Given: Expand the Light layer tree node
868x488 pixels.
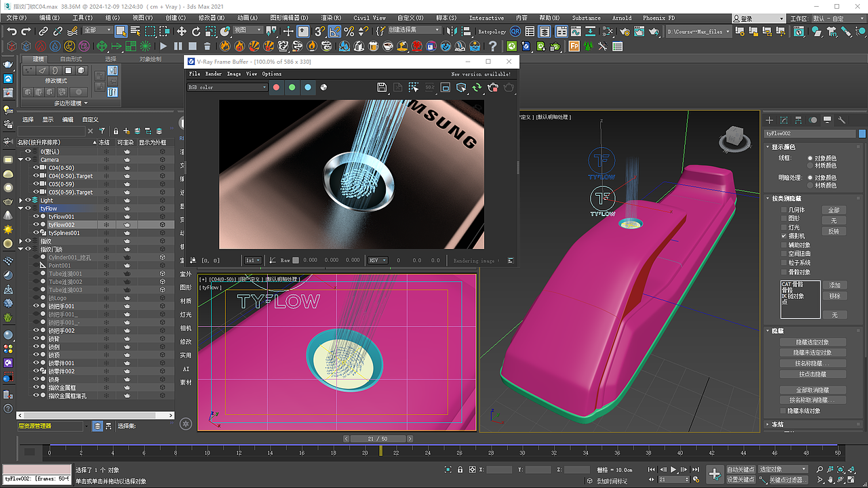Looking at the screenshot, I should [21, 201].
